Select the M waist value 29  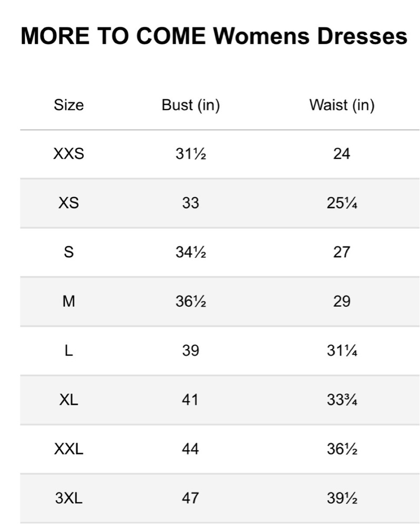(342, 301)
